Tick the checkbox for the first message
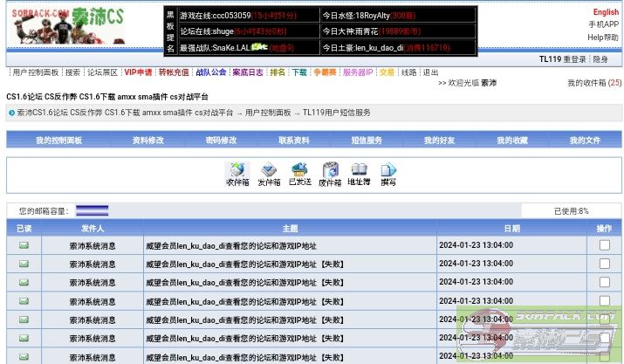Image resolution: width=624 pixels, height=364 pixels. pyautogui.click(x=604, y=245)
